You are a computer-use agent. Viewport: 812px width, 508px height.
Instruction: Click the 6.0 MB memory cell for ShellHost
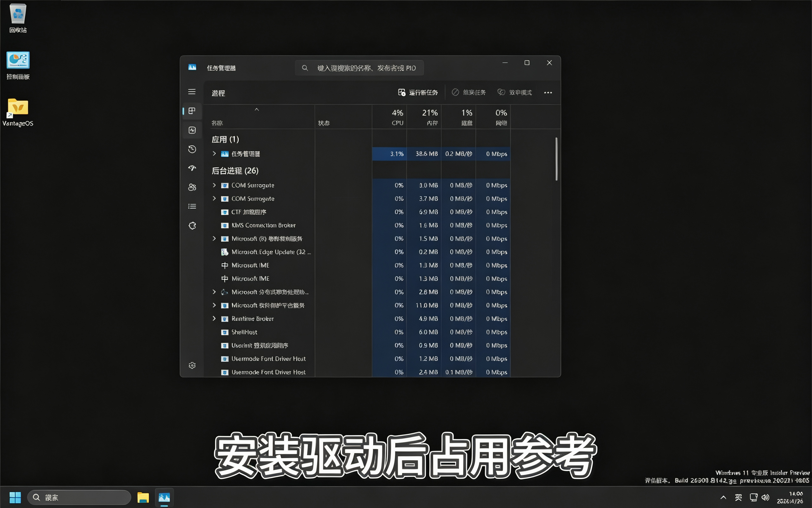[x=424, y=332]
